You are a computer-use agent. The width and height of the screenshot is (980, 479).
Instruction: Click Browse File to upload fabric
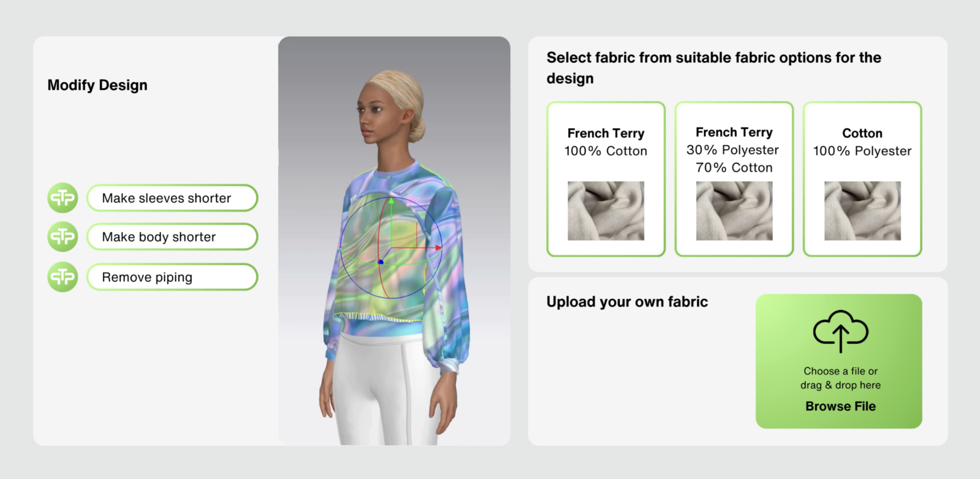pos(841,406)
